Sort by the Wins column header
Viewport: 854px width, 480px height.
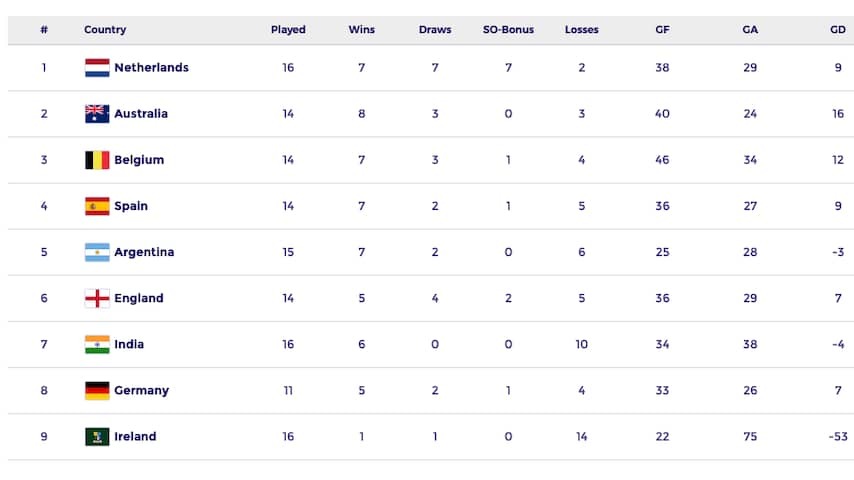click(362, 29)
